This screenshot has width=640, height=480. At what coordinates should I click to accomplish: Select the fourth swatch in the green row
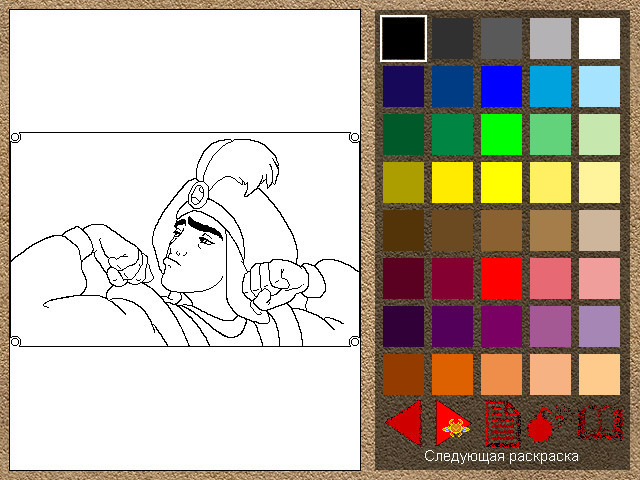(x=550, y=134)
